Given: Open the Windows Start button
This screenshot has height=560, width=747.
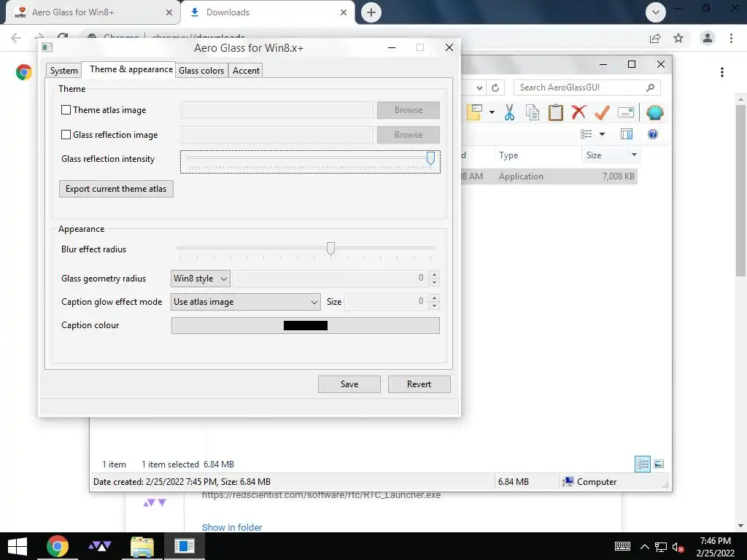Looking at the screenshot, I should 18,546.
